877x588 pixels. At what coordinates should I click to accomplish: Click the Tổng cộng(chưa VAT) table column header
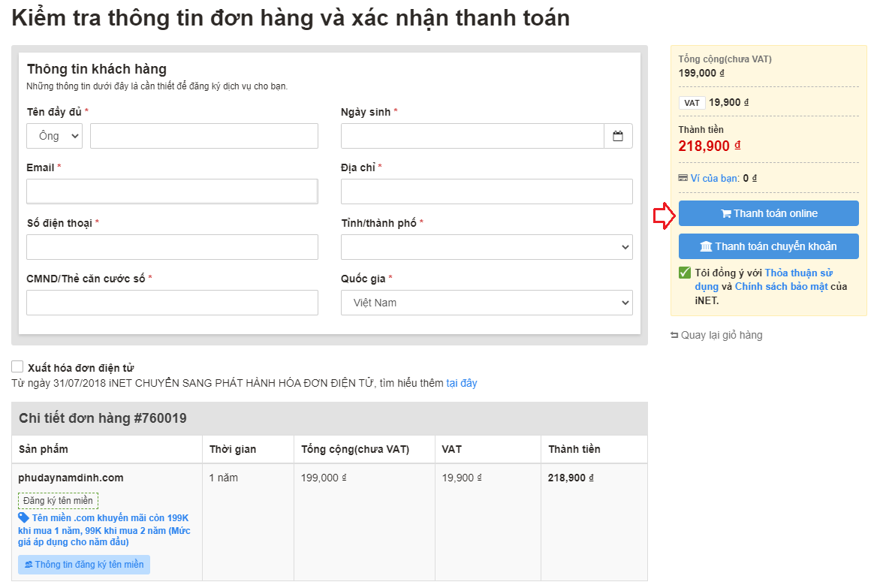click(355, 449)
